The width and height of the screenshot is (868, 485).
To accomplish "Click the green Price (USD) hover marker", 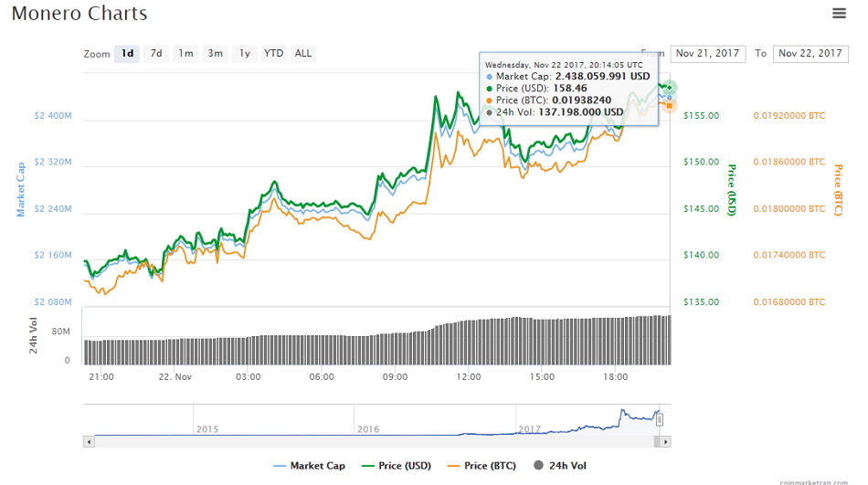I will coord(669,88).
